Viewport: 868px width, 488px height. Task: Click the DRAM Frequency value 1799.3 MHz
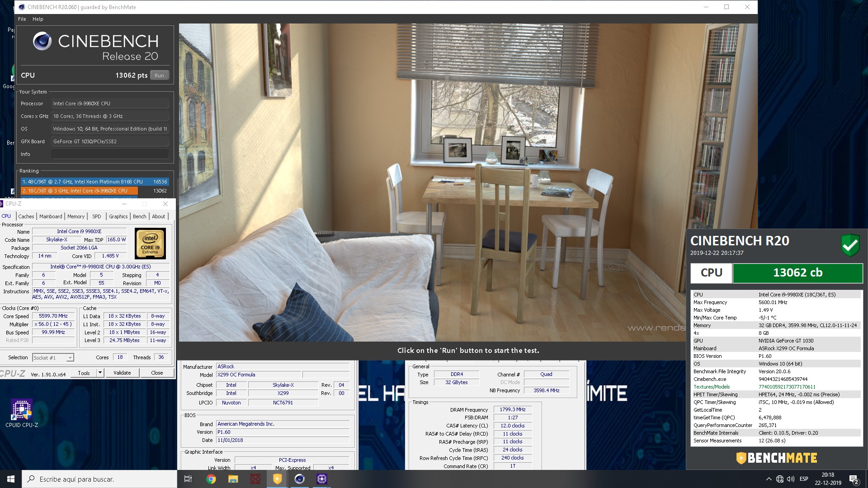513,409
